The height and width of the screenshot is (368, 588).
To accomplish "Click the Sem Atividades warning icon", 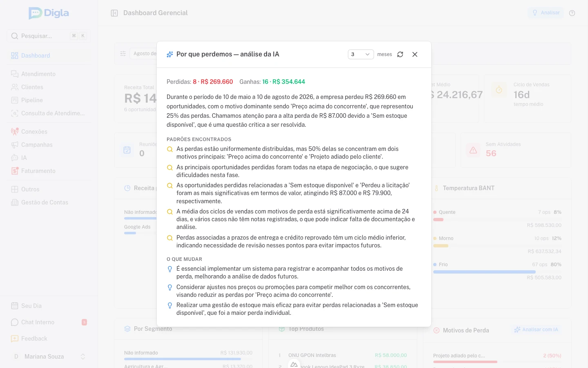I will click(x=473, y=150).
